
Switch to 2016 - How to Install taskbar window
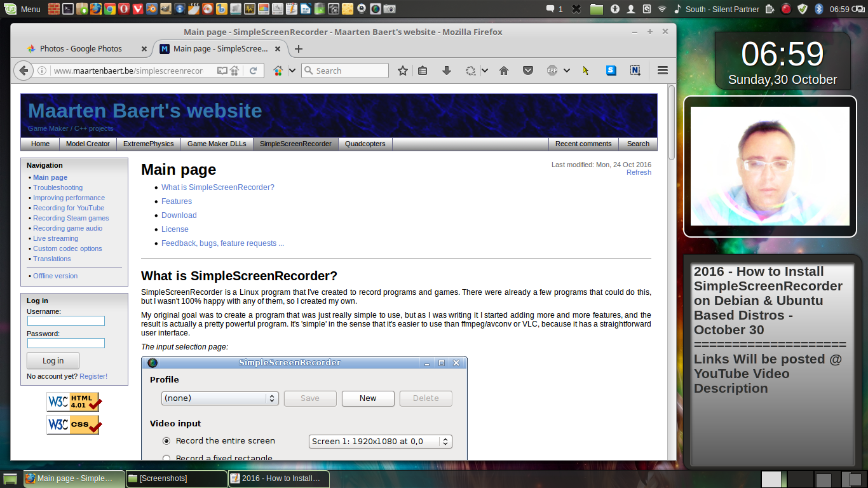[278, 478]
